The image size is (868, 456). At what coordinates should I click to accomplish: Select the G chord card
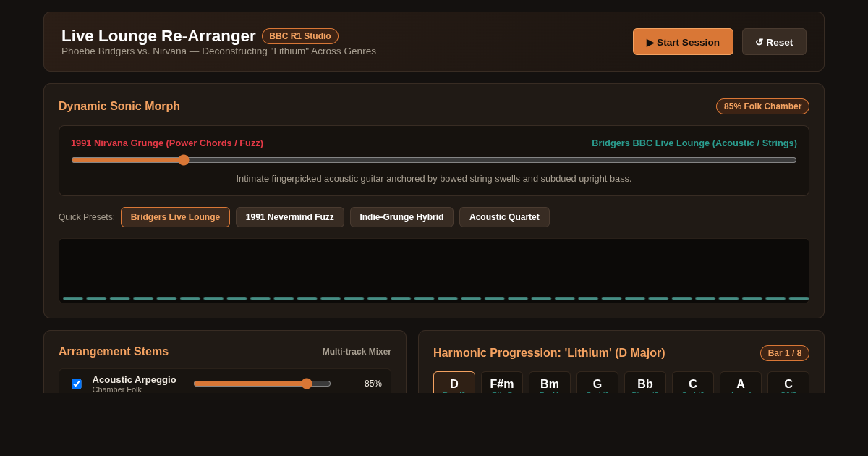pos(597,382)
